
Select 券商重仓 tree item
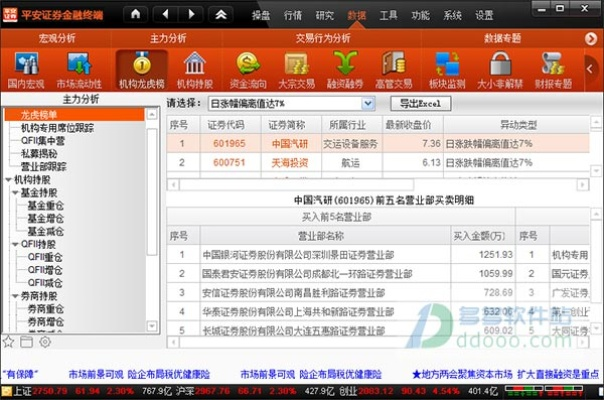coord(45,309)
